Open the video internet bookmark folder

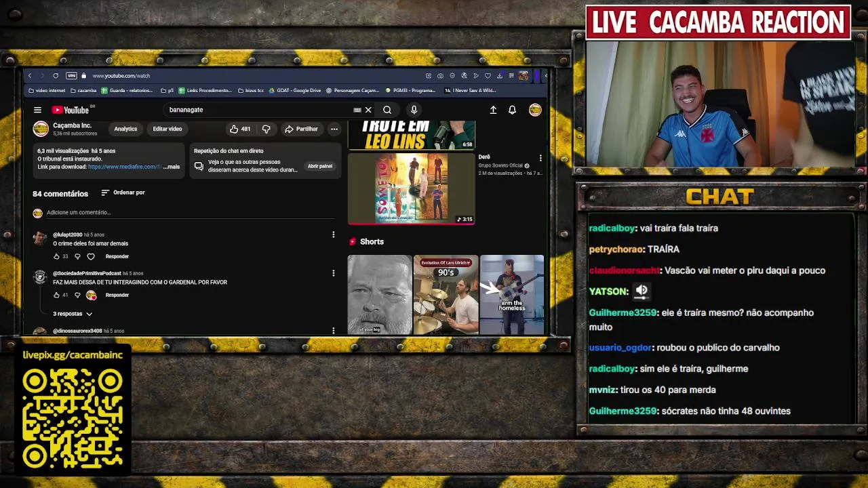tap(47, 90)
